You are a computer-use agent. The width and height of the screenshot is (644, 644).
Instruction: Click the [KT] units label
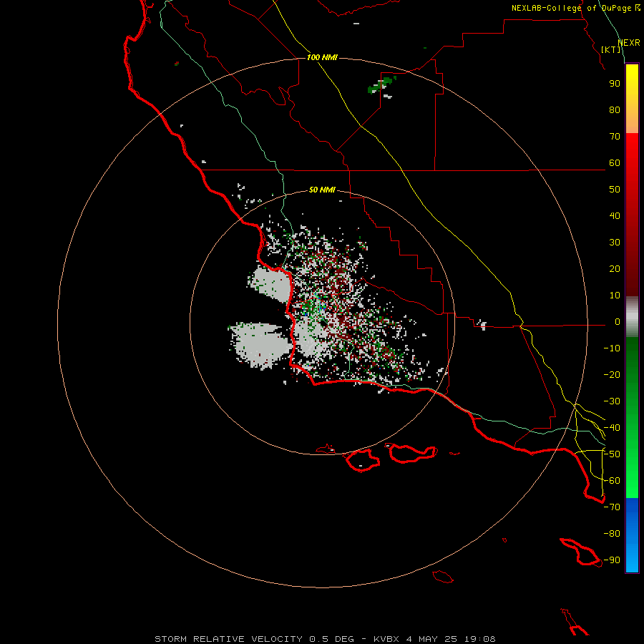pyautogui.click(x=611, y=49)
